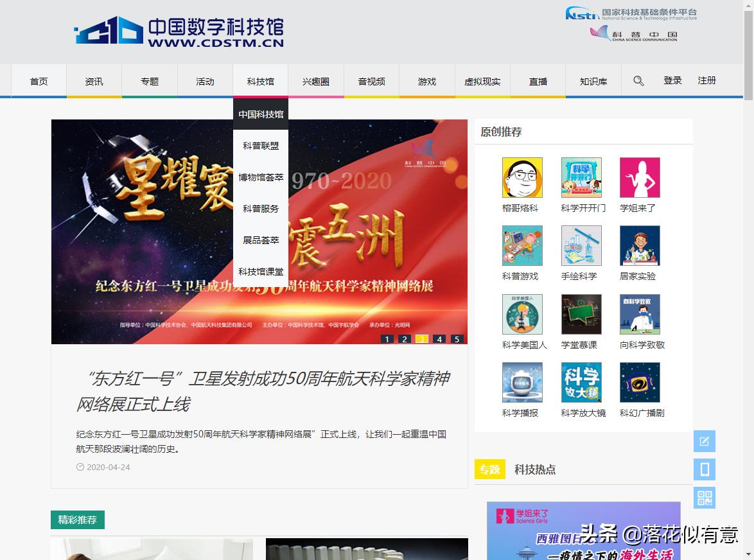Click the 中国数字科技馆 site logo
754x560 pixels.
[180, 32]
